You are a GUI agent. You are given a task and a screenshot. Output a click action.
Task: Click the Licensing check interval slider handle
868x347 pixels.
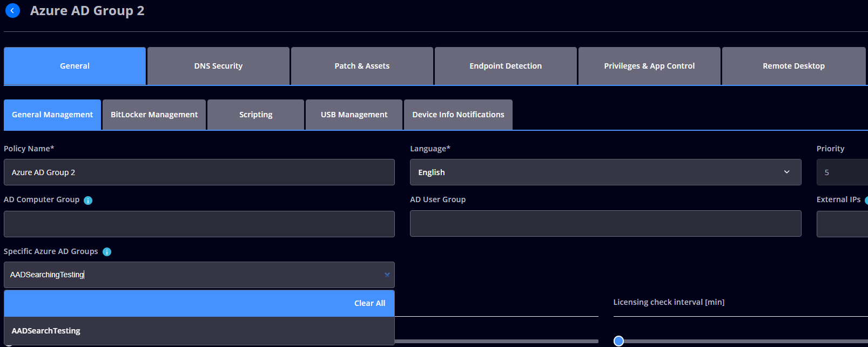[619, 341]
